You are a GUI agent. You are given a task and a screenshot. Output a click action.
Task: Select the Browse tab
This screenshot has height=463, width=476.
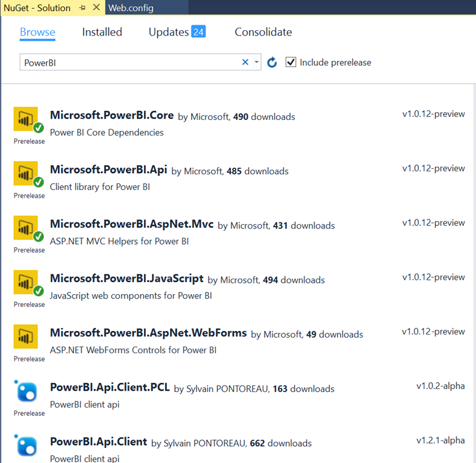click(x=37, y=32)
